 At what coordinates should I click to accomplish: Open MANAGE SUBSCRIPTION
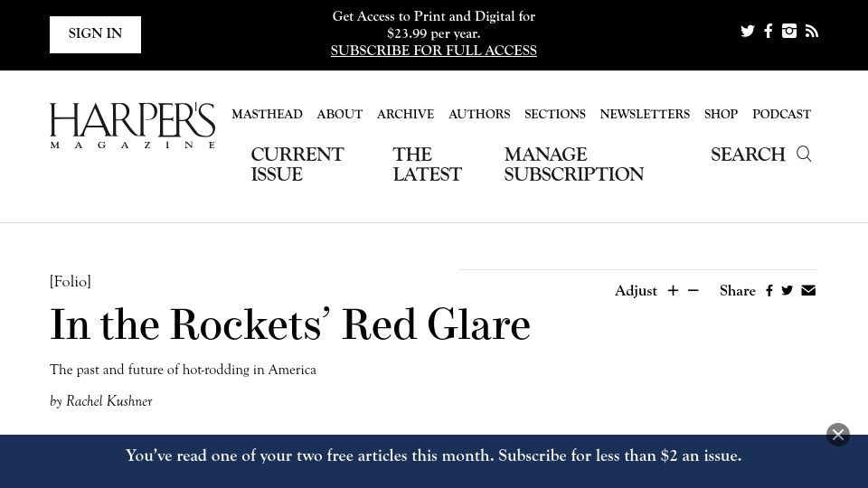click(573, 164)
